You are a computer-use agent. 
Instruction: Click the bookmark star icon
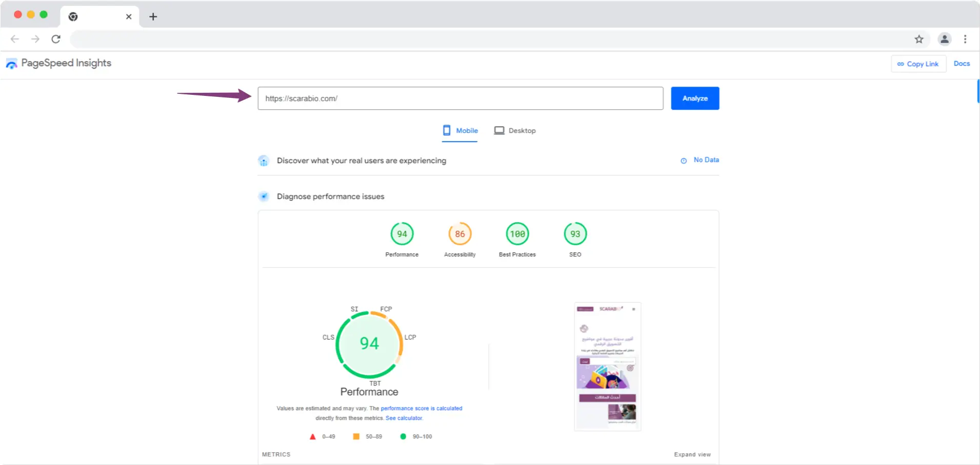click(x=918, y=39)
